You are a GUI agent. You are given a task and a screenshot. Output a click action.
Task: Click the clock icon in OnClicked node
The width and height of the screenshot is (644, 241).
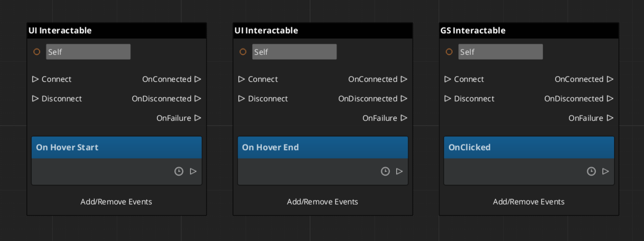pos(591,171)
